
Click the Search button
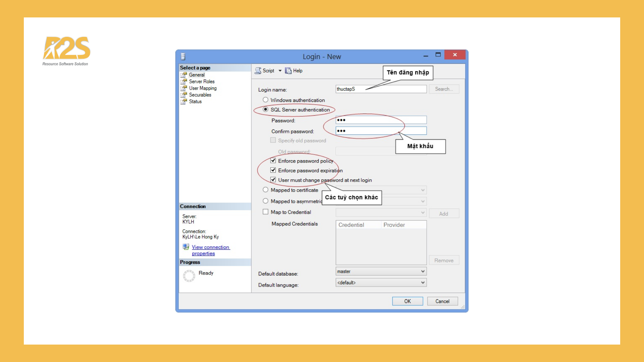[x=444, y=89]
